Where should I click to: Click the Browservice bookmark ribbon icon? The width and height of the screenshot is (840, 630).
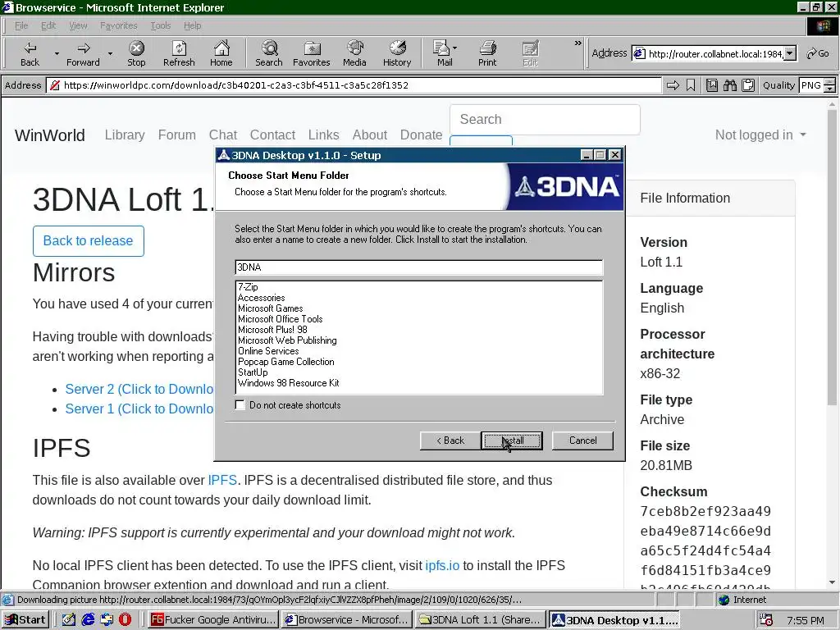tap(691, 85)
